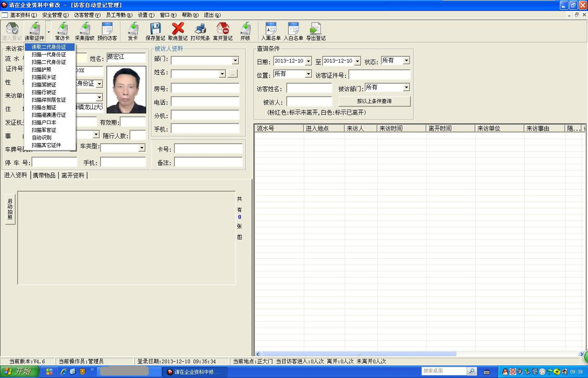Image resolution: width=588 pixels, height=378 pixels.
Task: Click the 常访卡 toolbar icon
Action: 62,31
